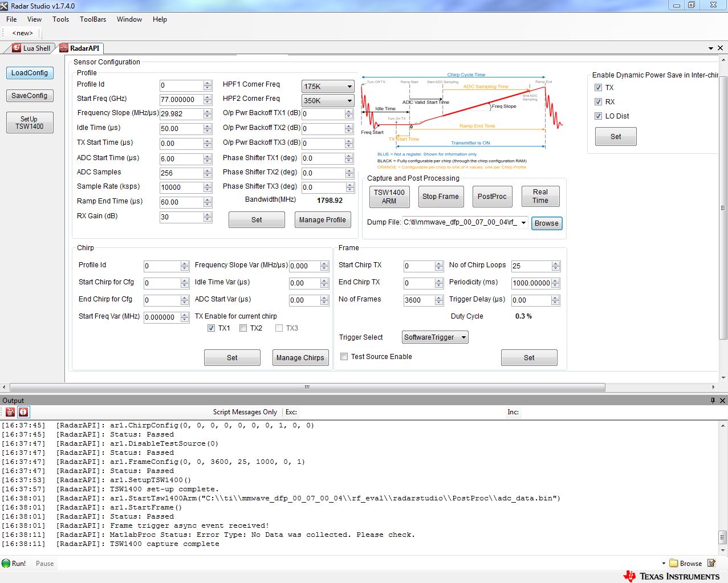This screenshot has height=583, width=728.
Task: Click the Real Time button
Action: [x=540, y=197]
